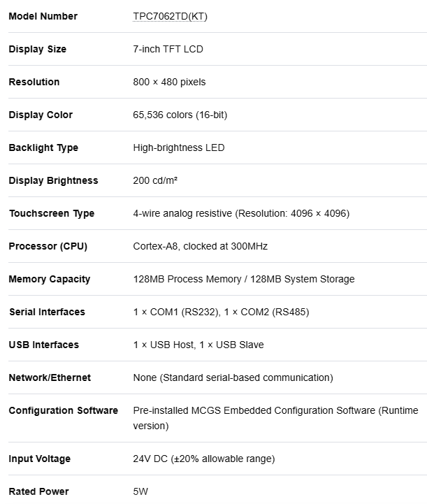Viewport: 427px width, 504px height.
Task: Click the Network/Ethernet label
Action: click(50, 377)
